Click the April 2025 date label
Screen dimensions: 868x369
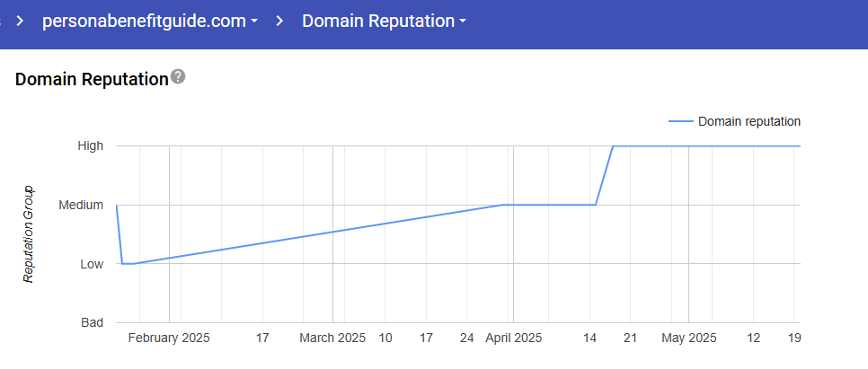coord(514,338)
